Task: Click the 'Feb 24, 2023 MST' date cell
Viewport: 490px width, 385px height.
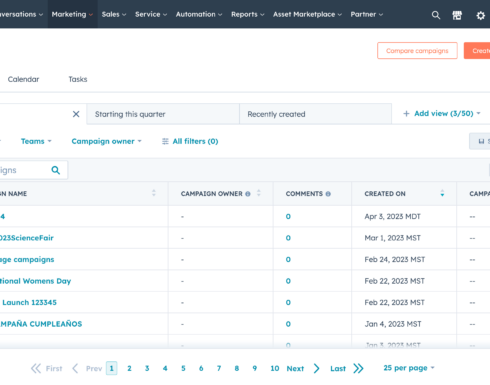Action: click(x=395, y=260)
